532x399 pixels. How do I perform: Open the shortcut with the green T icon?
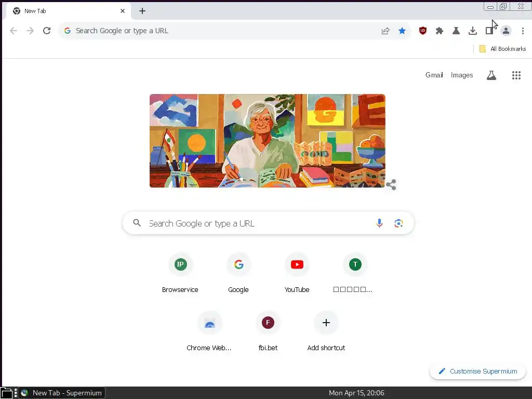pyautogui.click(x=355, y=273)
